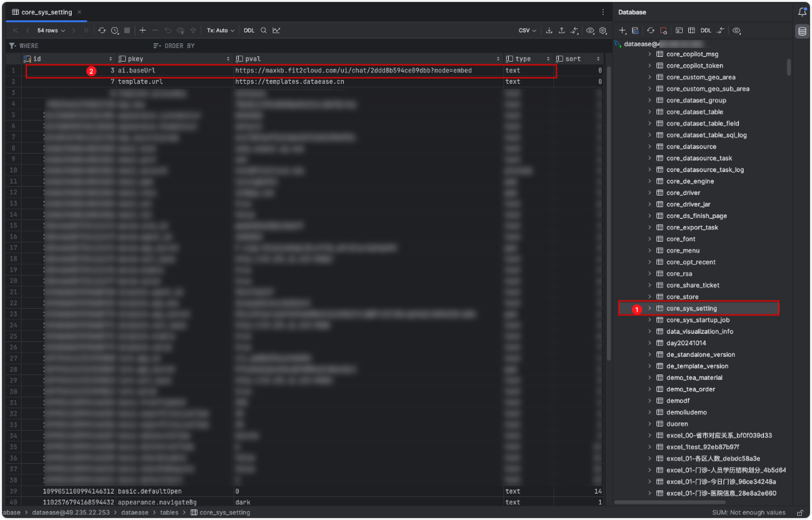Viewport: 812px width, 520px height.
Task: Expand the core_copilot_msg table node
Action: click(650, 54)
